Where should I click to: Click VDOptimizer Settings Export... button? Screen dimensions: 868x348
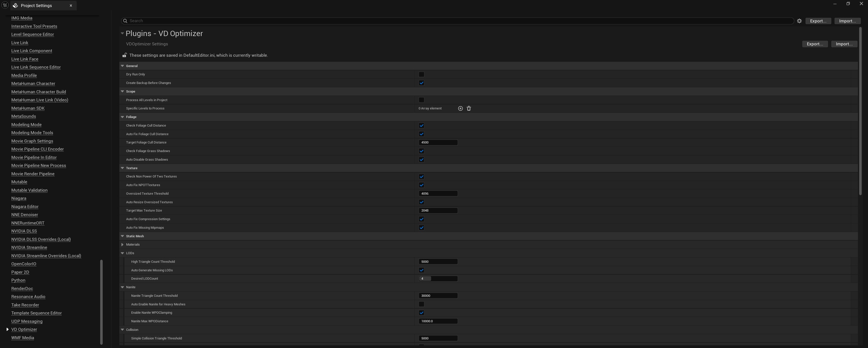coord(815,44)
